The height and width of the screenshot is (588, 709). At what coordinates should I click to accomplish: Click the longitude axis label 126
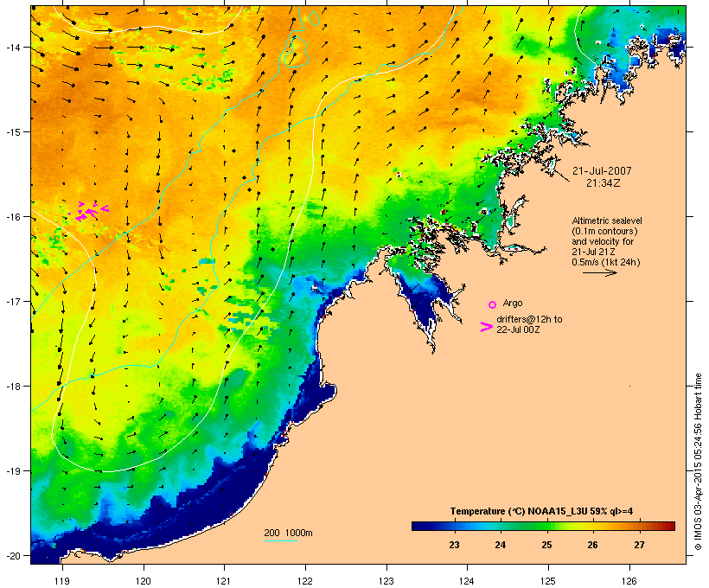[x=629, y=581]
